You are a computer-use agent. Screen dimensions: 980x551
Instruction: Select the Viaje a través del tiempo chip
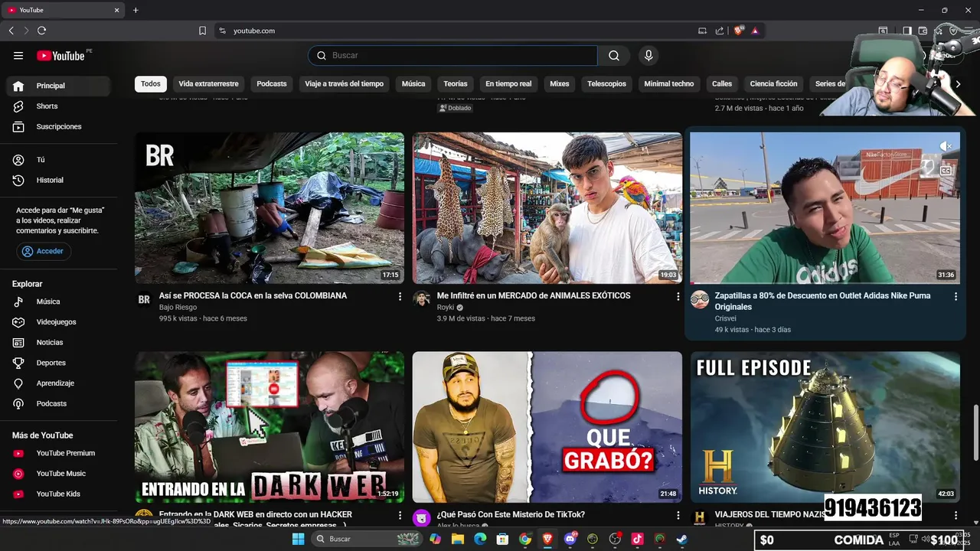click(344, 84)
